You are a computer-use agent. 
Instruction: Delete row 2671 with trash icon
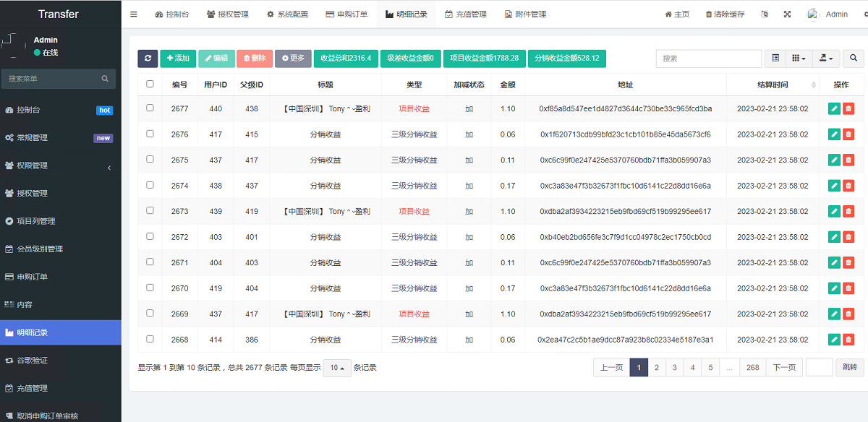pyautogui.click(x=848, y=262)
